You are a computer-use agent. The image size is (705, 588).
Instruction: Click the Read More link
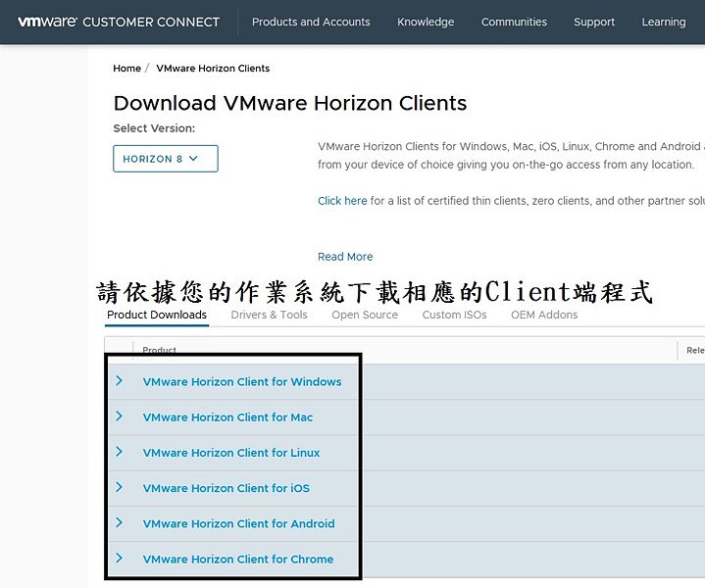[345, 257]
